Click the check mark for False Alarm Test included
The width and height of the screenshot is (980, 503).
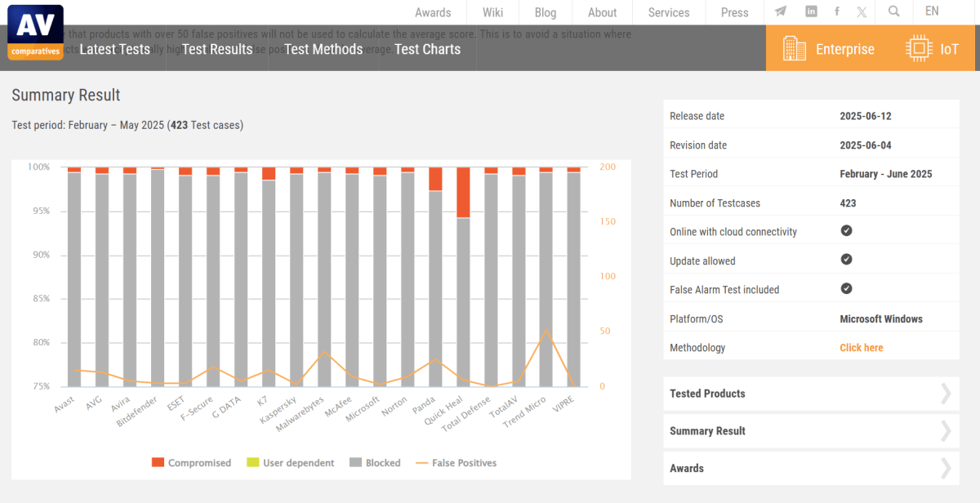click(x=846, y=289)
